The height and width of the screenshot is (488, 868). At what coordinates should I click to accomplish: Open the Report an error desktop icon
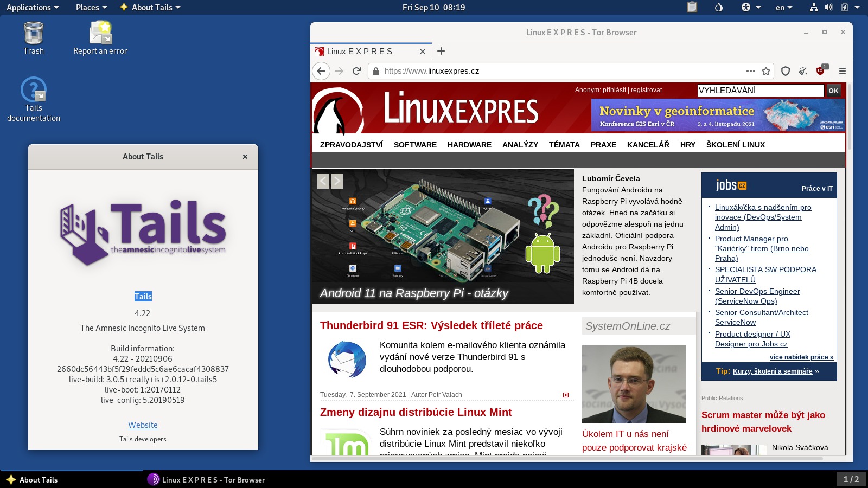coord(100,38)
